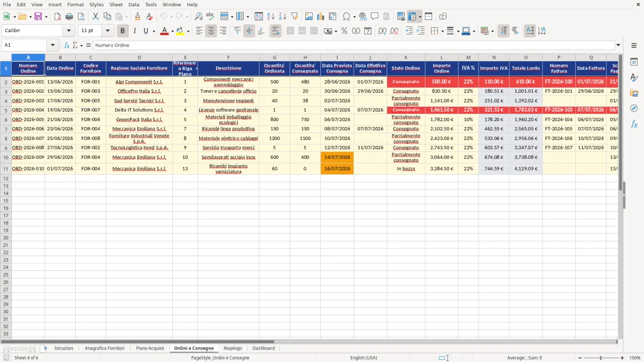Image resolution: width=644 pixels, height=362 pixels.
Task: Open Borders dropdown arrow
Action: click(x=444, y=31)
